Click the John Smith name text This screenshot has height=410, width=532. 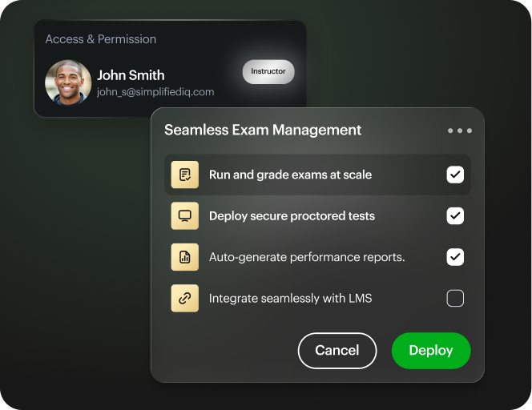131,75
